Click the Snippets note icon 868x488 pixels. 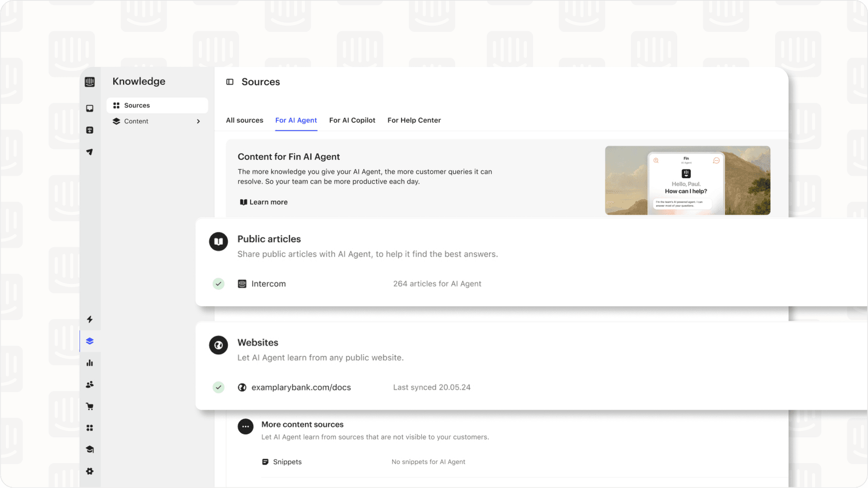265,462
